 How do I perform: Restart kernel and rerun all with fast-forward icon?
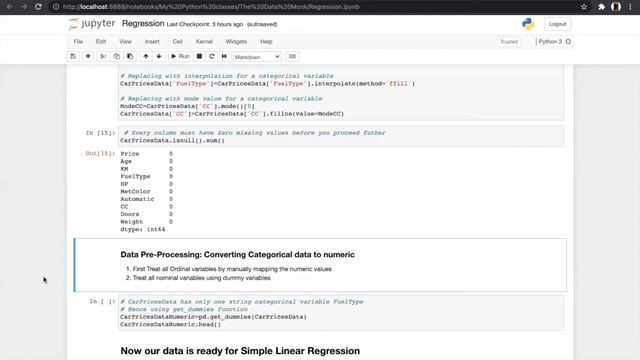click(224, 56)
